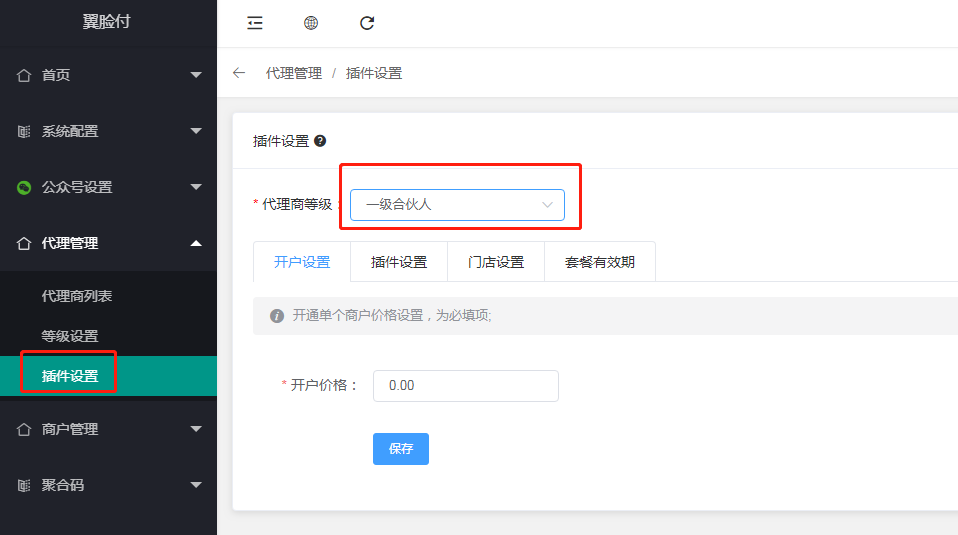
Task: Switch to the 套餐有效期 tab
Action: pos(600,262)
